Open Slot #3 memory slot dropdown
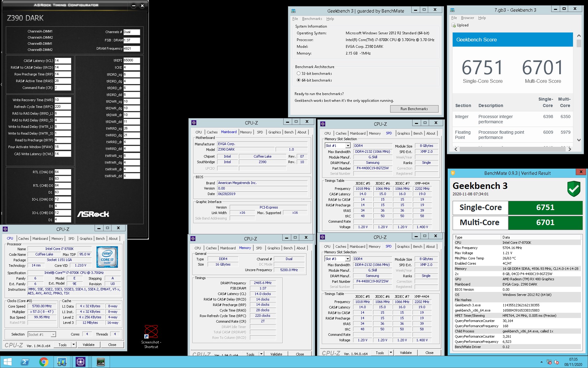Image resolution: width=588 pixels, height=368 pixels. [x=348, y=259]
